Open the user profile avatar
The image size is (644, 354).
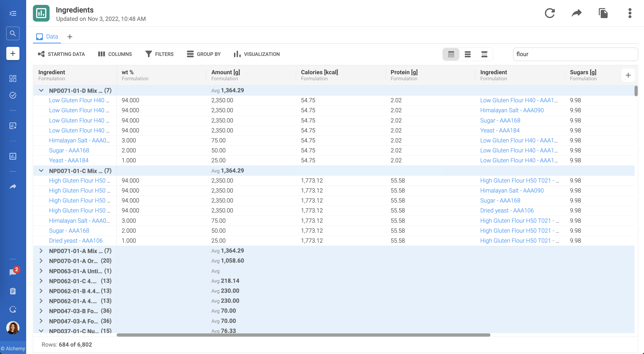13,328
